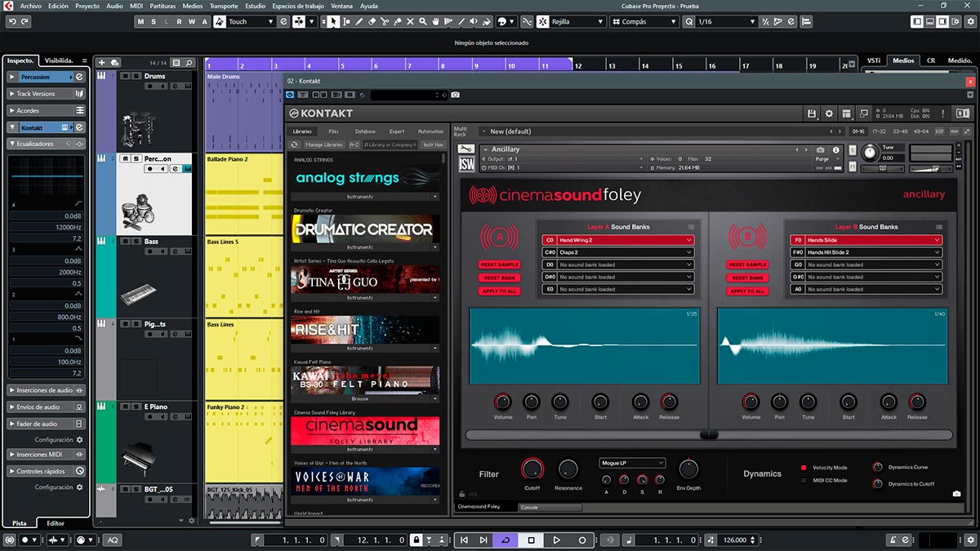Go to previous marker in transport
Viewport: 980px width, 551px height.
pos(464,540)
